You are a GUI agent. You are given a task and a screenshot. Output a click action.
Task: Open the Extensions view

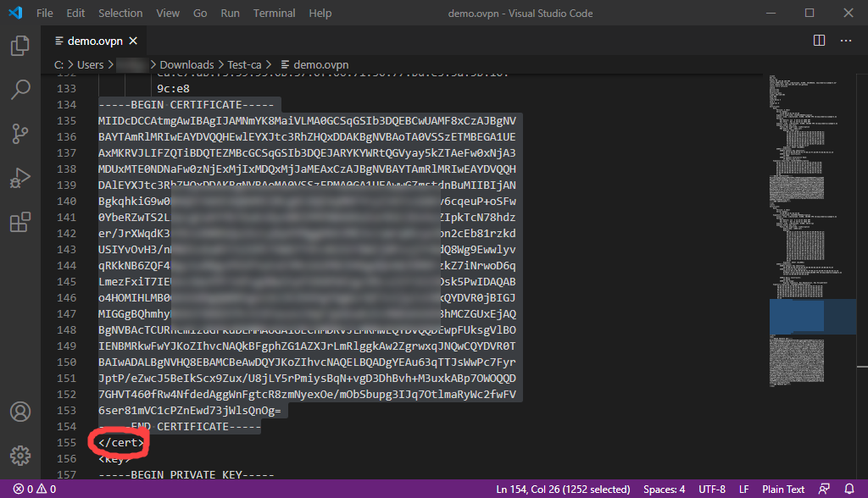tap(20, 220)
